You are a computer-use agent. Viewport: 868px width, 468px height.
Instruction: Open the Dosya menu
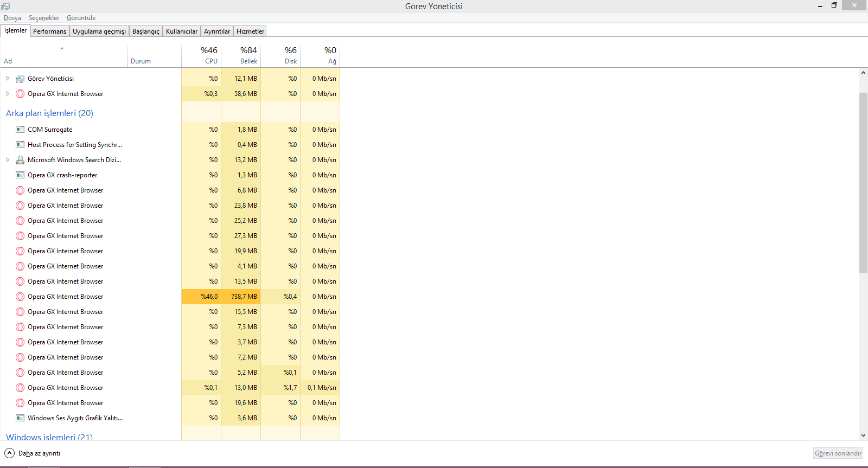(12, 18)
